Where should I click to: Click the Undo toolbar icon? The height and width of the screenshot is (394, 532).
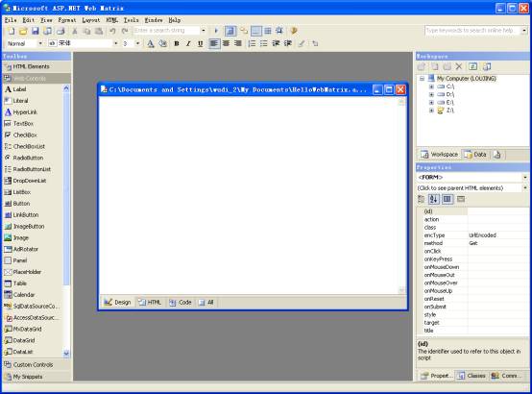(112, 31)
